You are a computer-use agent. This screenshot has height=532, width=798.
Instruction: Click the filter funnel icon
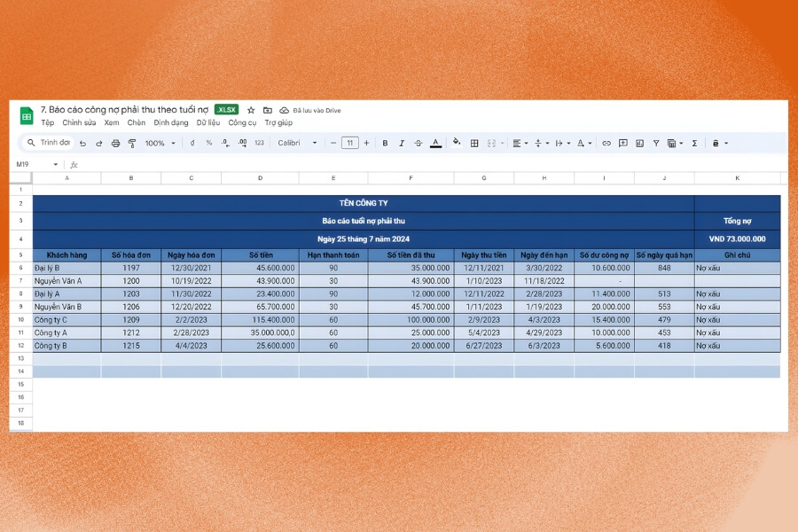[x=656, y=143]
